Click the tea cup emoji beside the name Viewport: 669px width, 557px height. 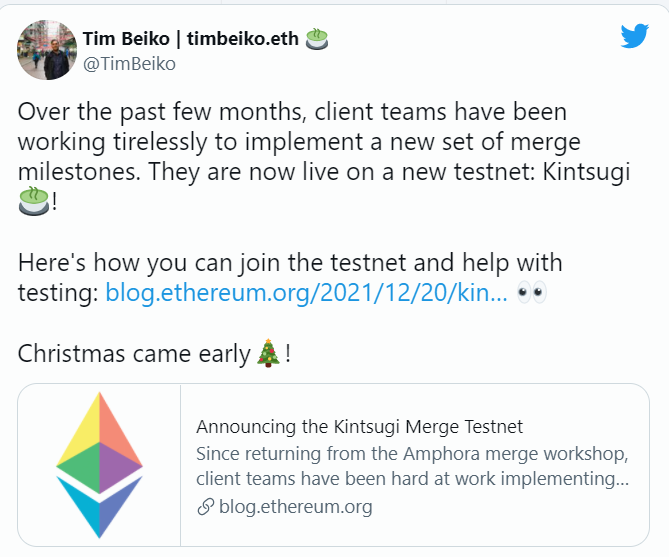pos(318,38)
